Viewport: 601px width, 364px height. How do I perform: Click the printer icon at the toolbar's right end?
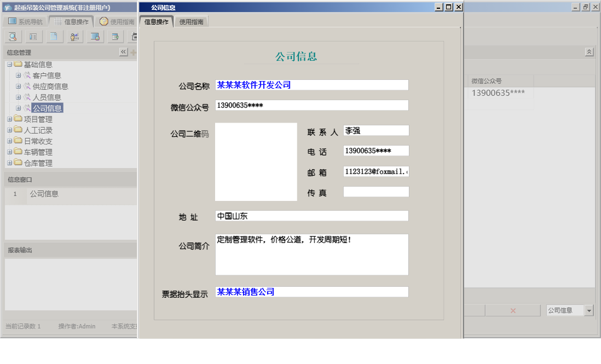135,37
